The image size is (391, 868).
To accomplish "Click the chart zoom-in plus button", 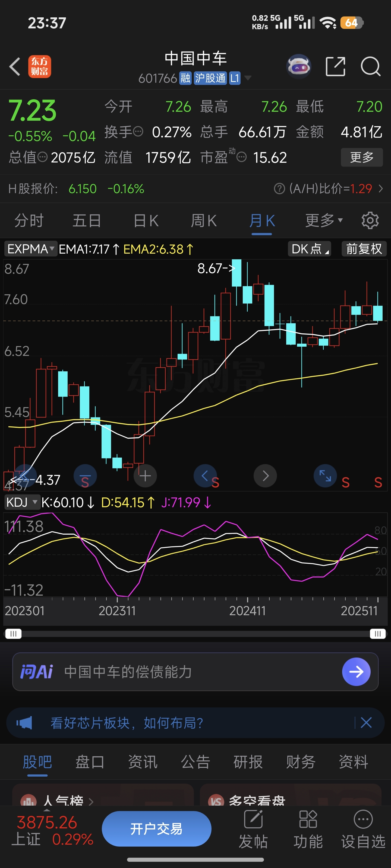I will (x=145, y=476).
